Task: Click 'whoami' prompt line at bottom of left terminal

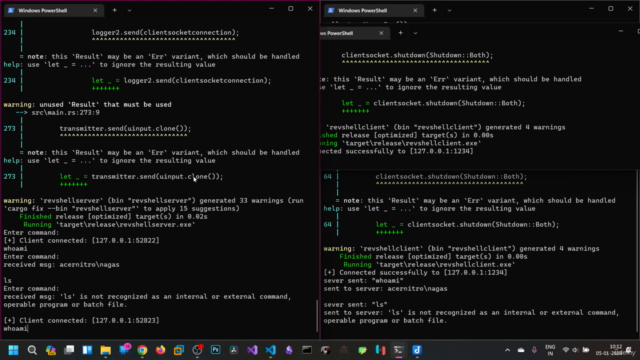Action: pyautogui.click(x=16, y=329)
